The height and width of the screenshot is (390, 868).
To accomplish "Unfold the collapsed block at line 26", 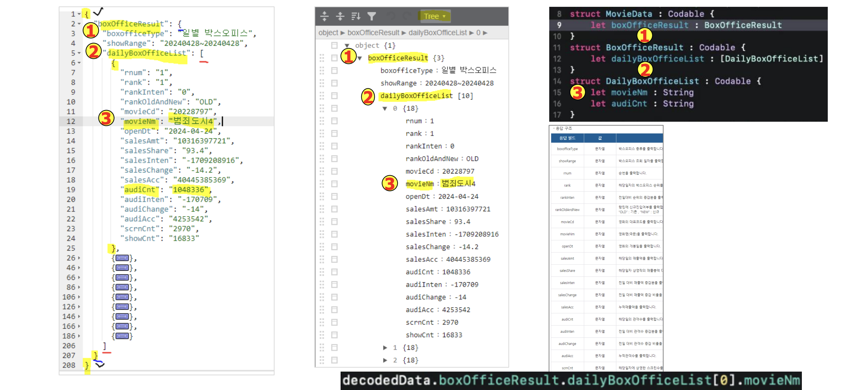I will (79, 258).
